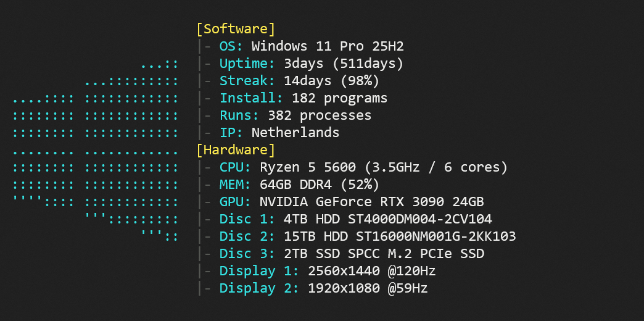644x321 pixels.
Task: Select the IP label
Action: click(231, 133)
